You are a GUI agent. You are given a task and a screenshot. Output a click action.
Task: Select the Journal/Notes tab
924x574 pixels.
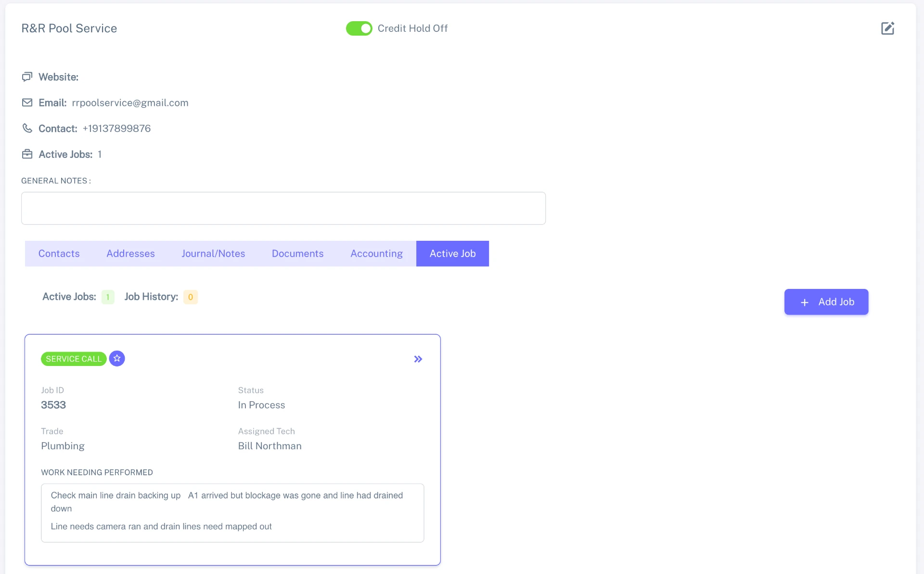213,253
